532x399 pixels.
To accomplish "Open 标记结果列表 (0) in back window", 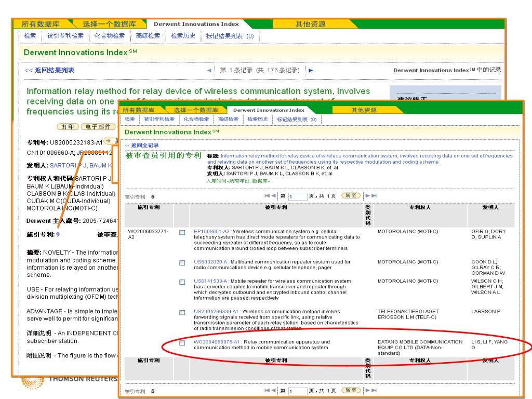I will 230,36.
